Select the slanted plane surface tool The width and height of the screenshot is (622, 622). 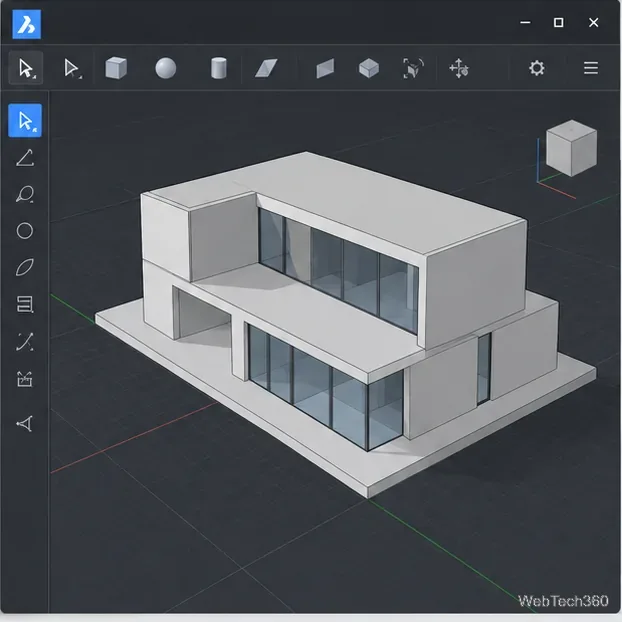point(266,68)
